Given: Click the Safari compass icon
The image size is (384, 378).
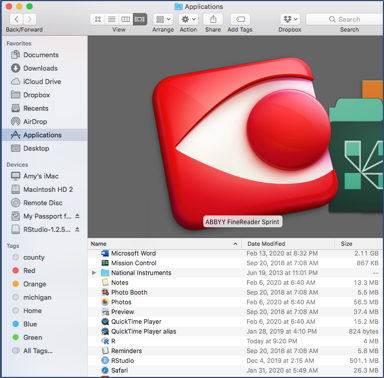Looking at the screenshot, I should (x=105, y=370).
